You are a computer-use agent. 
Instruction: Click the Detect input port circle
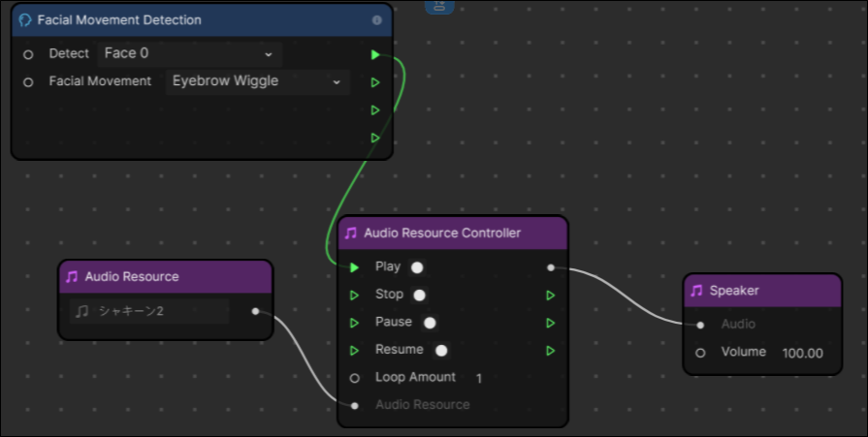[x=28, y=55]
